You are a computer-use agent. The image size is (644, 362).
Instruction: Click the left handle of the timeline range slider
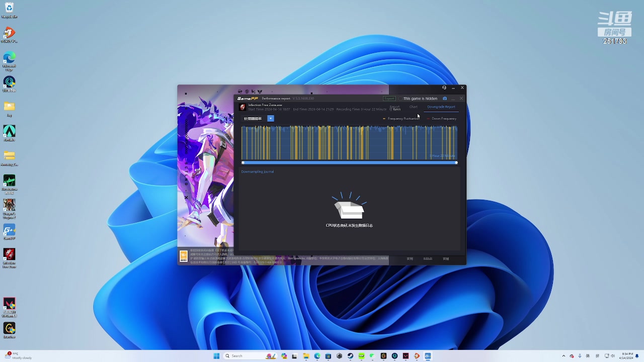(x=243, y=162)
